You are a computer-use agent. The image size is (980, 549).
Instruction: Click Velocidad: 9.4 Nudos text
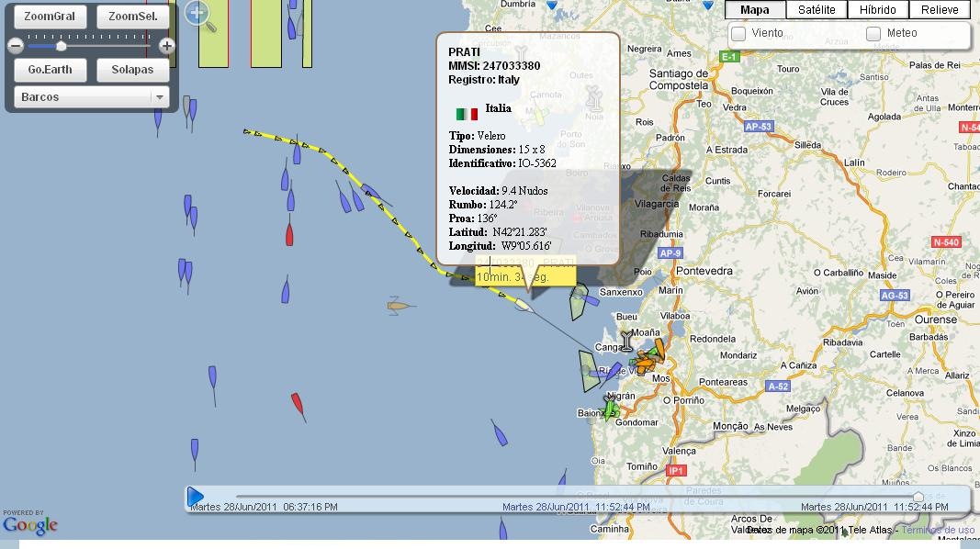point(498,190)
